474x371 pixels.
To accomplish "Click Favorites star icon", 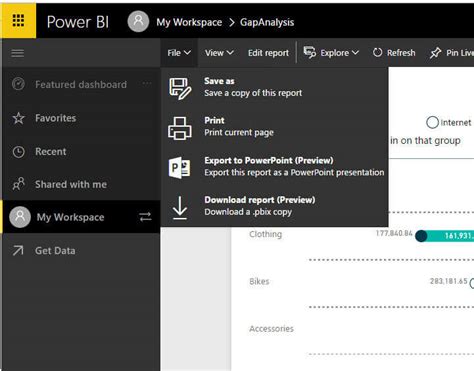I will coord(18,118).
